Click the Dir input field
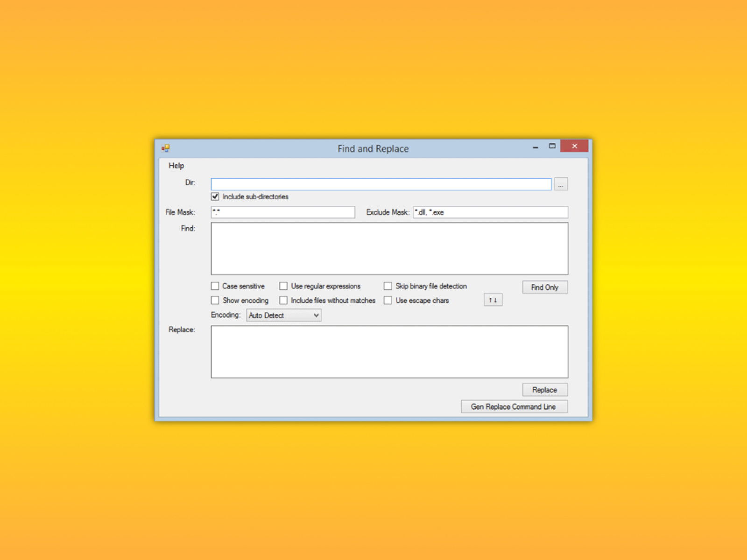The image size is (747, 560). click(x=381, y=184)
